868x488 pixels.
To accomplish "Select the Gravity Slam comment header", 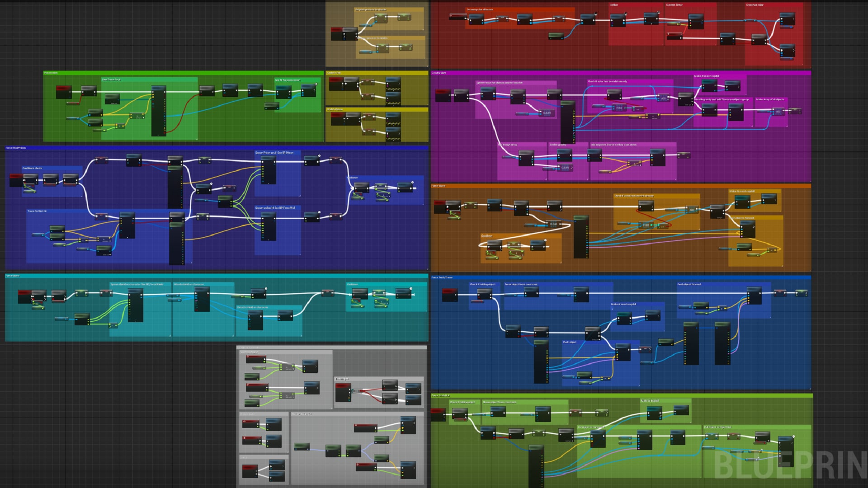I will (439, 73).
